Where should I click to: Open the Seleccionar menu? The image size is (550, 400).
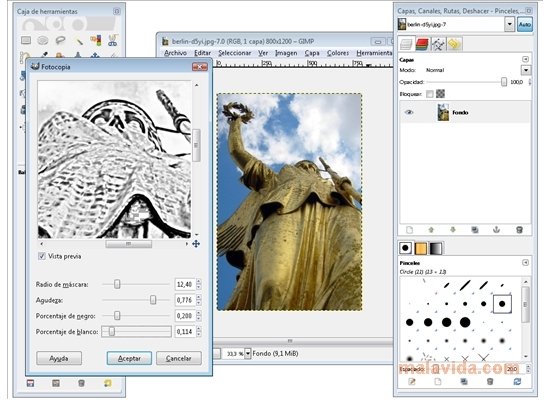(235, 53)
